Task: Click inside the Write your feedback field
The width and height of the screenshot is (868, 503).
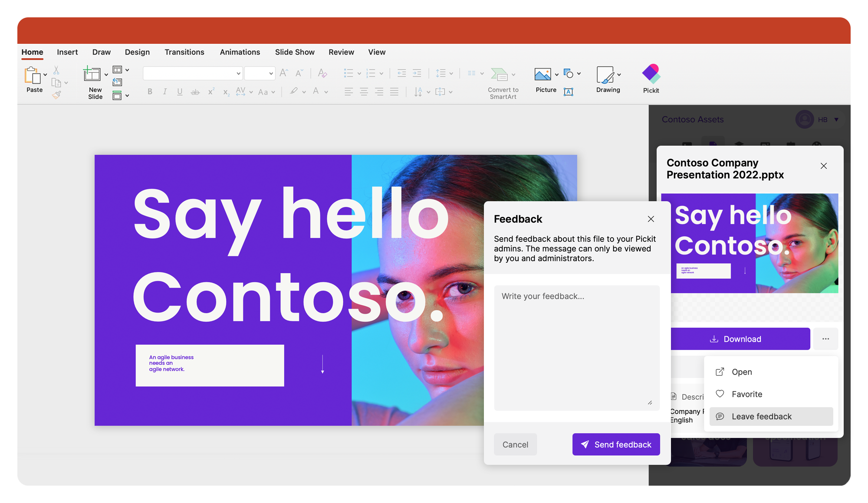Action: point(576,347)
